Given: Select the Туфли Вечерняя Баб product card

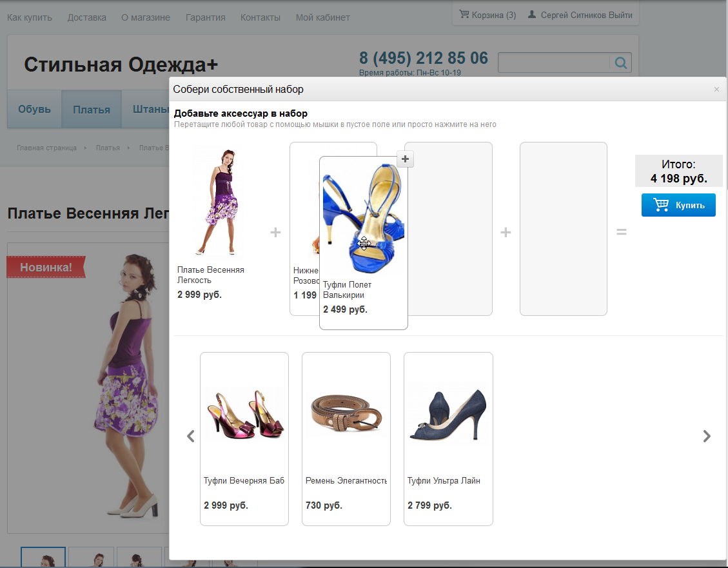Looking at the screenshot, I should click(x=244, y=438).
